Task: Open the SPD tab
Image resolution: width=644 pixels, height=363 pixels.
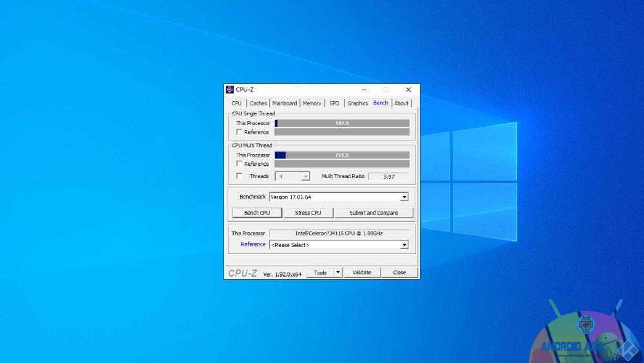Action: [334, 103]
